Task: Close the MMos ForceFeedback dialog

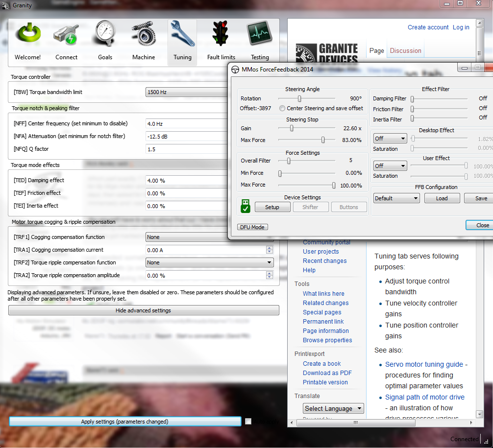Action: [480, 225]
